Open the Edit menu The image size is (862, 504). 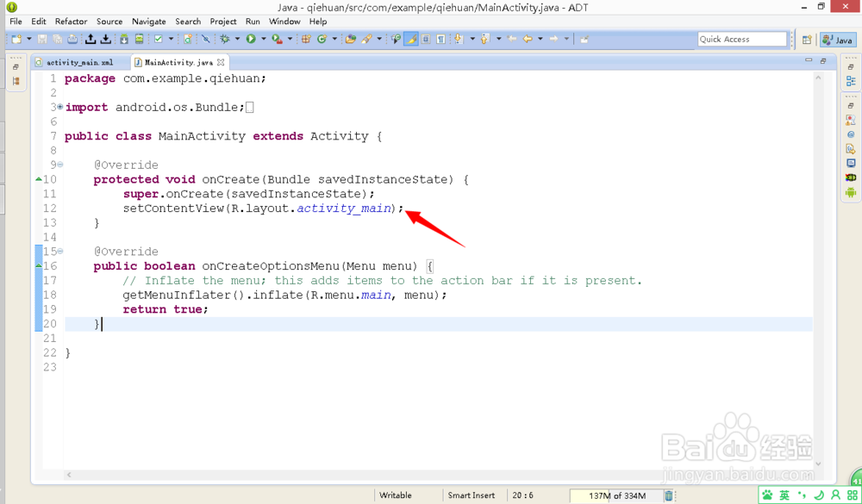[x=39, y=22]
